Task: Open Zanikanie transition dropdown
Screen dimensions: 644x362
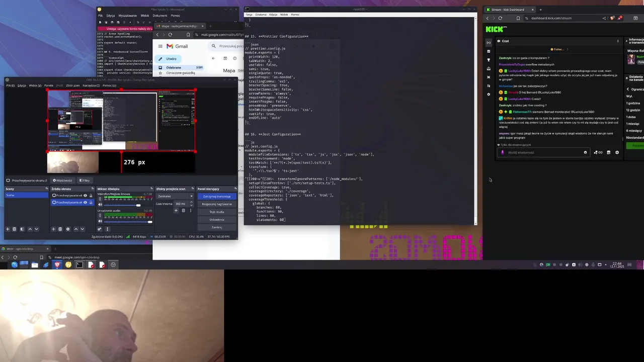Action: (x=175, y=196)
